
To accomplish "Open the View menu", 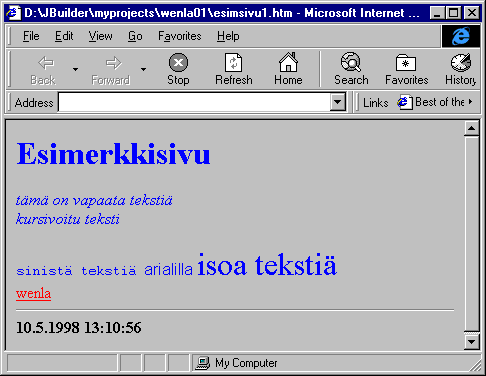I will click(100, 36).
